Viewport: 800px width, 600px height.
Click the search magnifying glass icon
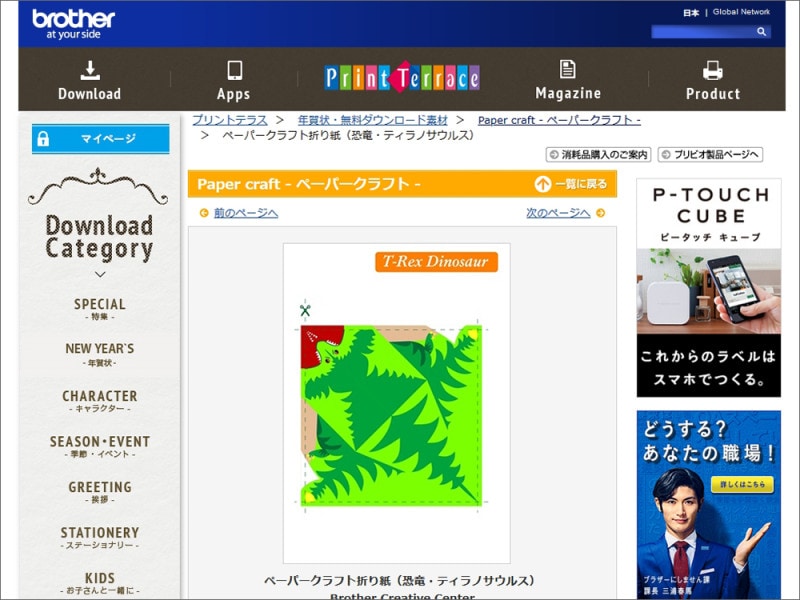coord(760,30)
